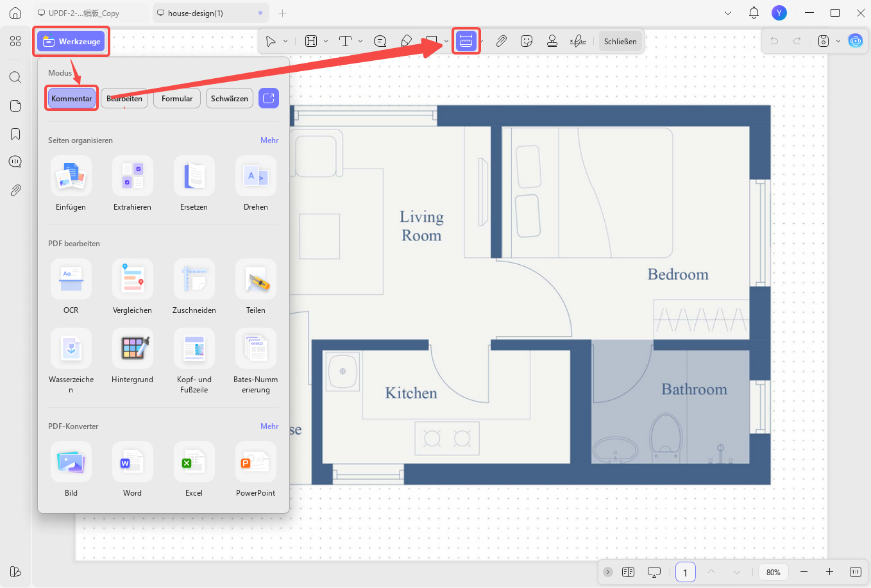Open the notifications bell

tap(754, 13)
